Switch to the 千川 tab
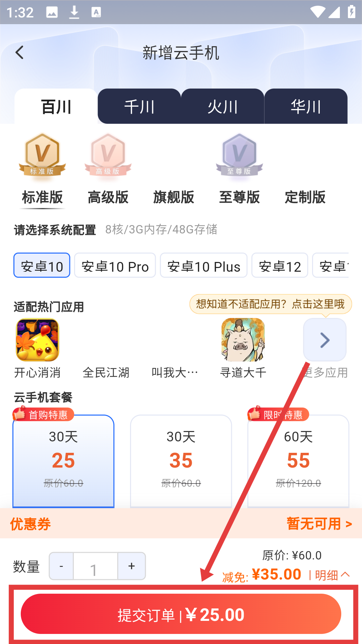362x644 pixels. coord(139,106)
